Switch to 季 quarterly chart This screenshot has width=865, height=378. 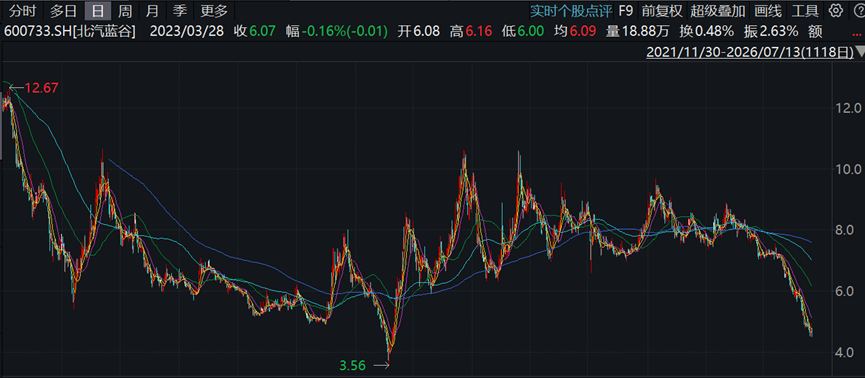pyautogui.click(x=180, y=10)
